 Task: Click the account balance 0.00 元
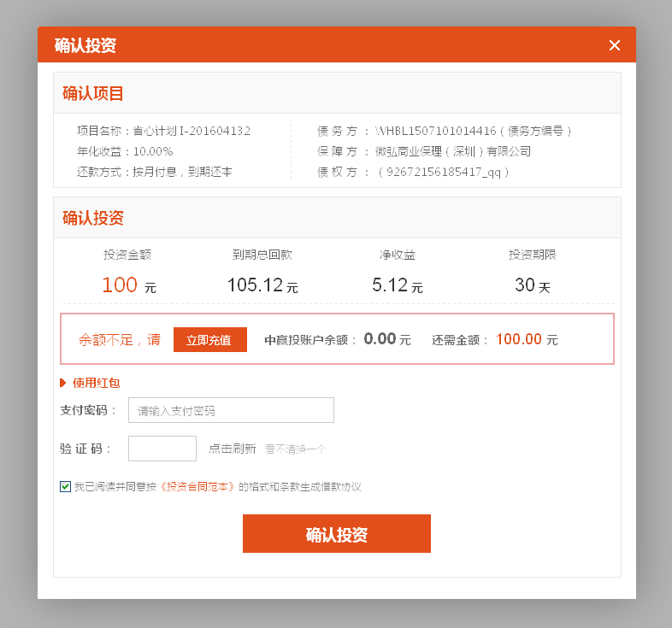tap(387, 339)
